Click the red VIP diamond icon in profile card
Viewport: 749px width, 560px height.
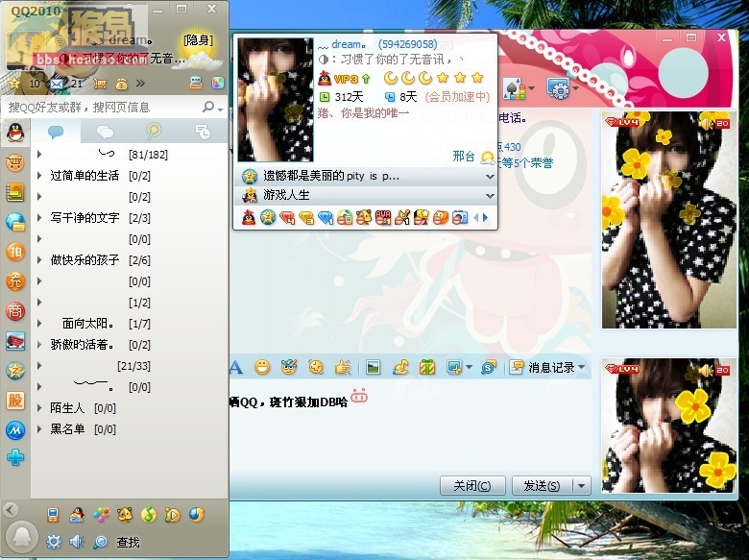(287, 218)
